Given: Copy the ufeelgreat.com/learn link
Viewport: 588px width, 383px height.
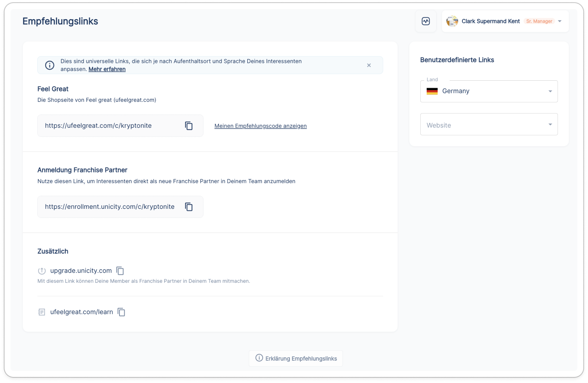Looking at the screenshot, I should (121, 312).
